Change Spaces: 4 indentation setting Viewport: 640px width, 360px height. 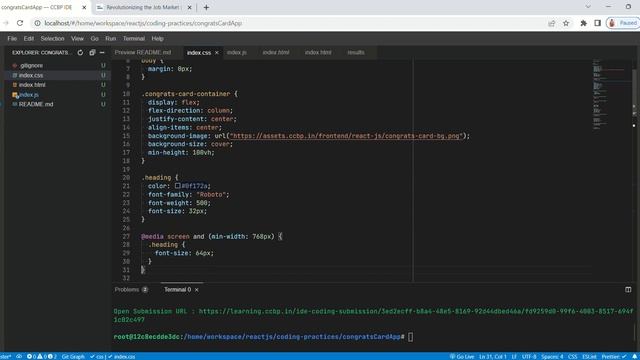552,356
